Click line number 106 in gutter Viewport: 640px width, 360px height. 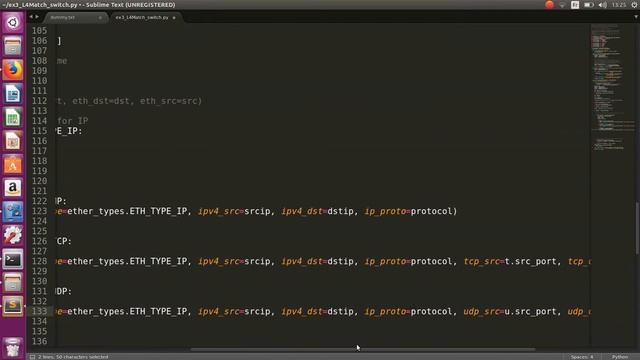click(x=40, y=40)
